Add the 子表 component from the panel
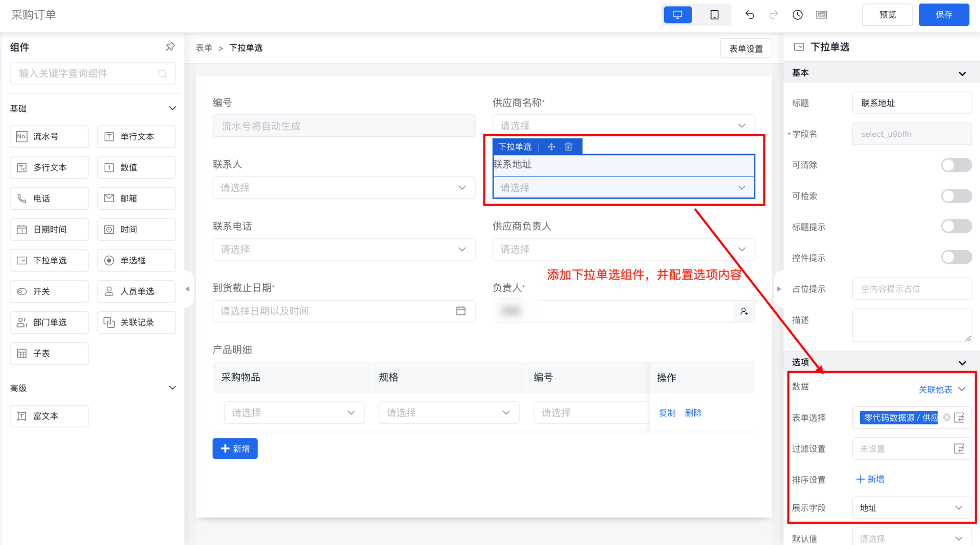Image resolution: width=980 pixels, height=545 pixels. tap(49, 353)
